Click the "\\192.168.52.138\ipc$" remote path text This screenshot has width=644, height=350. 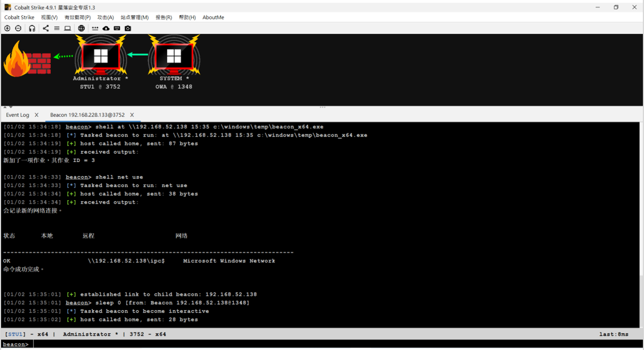[x=126, y=261]
